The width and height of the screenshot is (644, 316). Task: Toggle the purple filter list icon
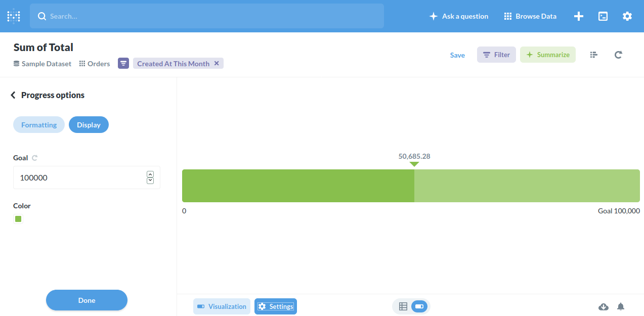pyautogui.click(x=123, y=63)
